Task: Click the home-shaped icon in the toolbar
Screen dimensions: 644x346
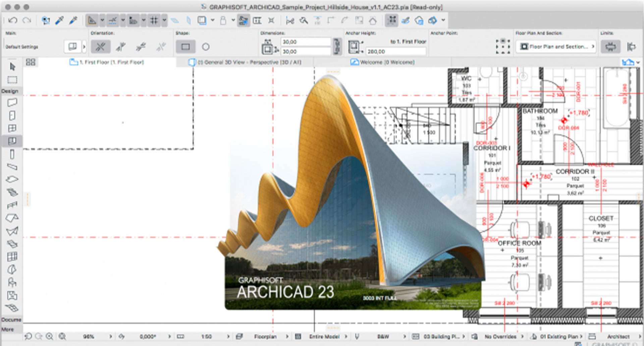Action: 373,20
